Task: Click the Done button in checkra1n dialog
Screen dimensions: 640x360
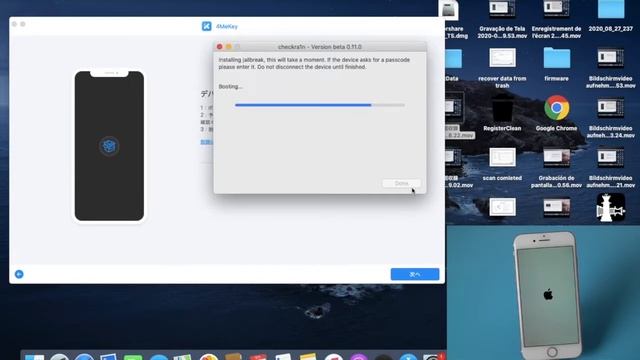Action: pyautogui.click(x=402, y=183)
